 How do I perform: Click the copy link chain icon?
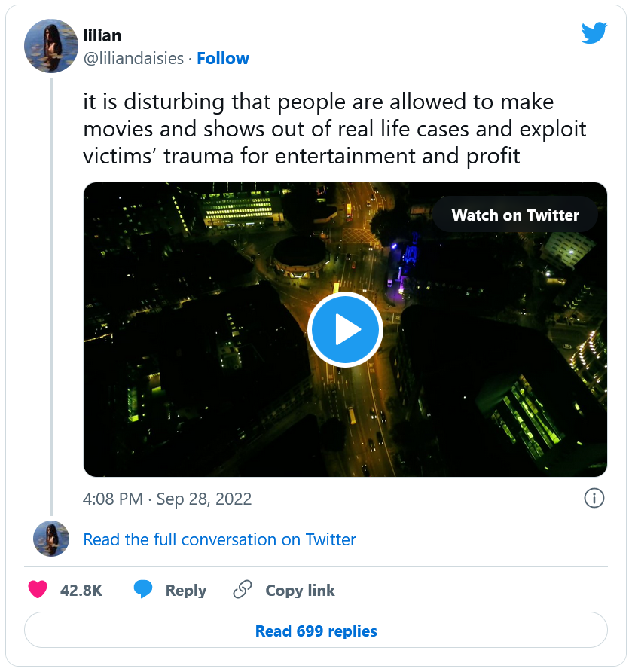(243, 590)
